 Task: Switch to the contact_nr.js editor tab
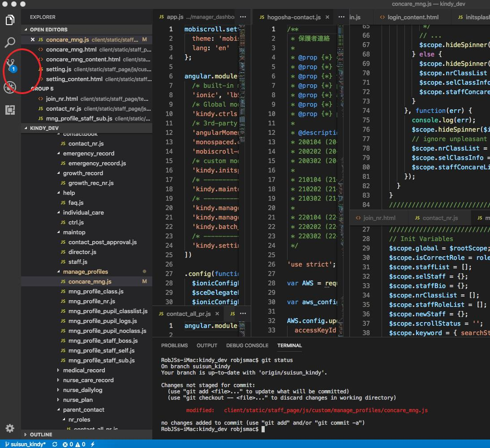(x=439, y=217)
